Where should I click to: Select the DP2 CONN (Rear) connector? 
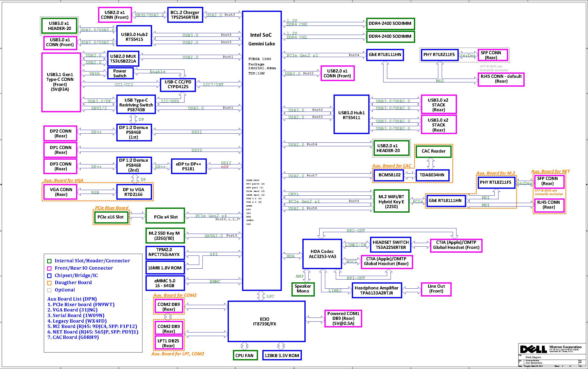pos(60,133)
